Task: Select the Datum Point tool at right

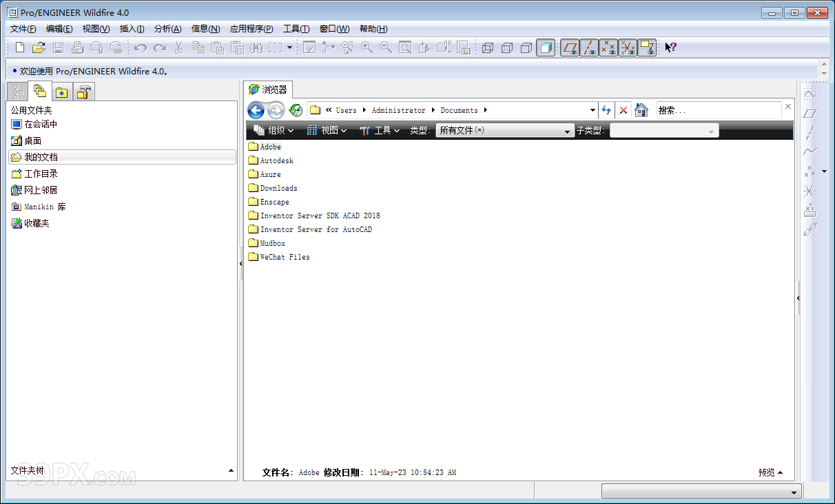Action: point(810,171)
